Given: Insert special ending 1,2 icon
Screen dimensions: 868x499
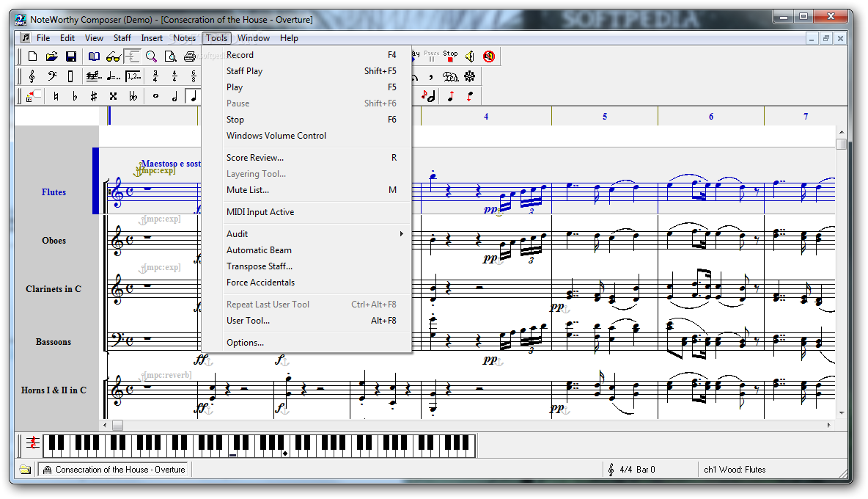Looking at the screenshot, I should pos(133,76).
